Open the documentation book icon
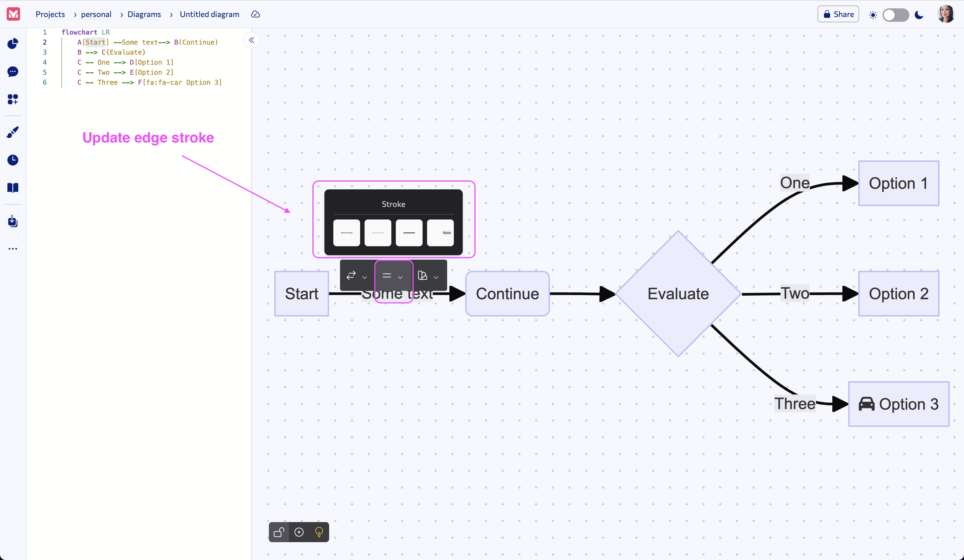The image size is (964, 560). click(13, 188)
